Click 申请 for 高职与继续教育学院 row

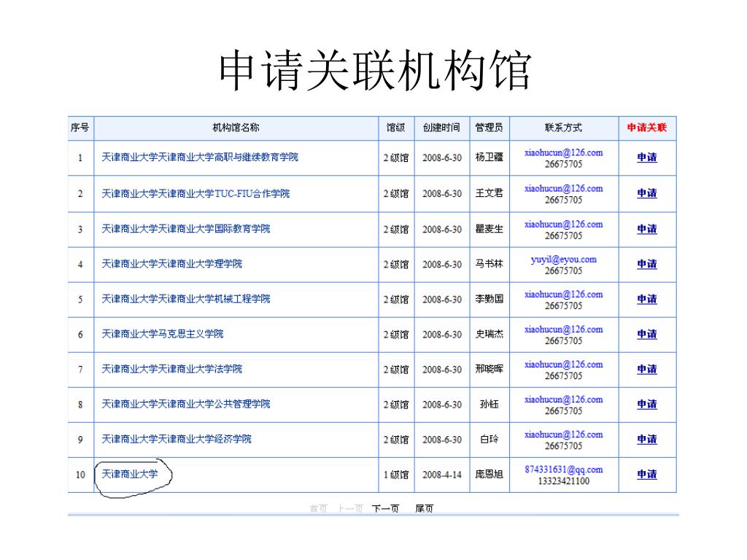point(647,157)
